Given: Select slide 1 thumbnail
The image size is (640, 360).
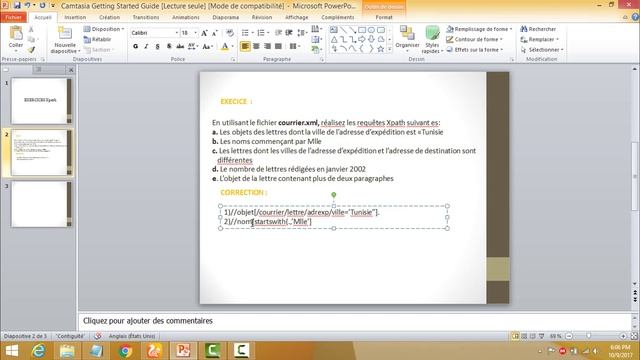Looking at the screenshot, I should pos(41,100).
